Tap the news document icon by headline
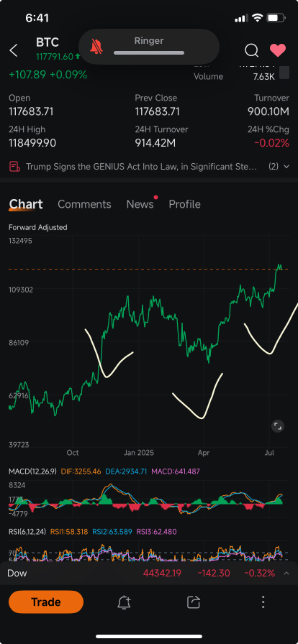 [x=14, y=166]
